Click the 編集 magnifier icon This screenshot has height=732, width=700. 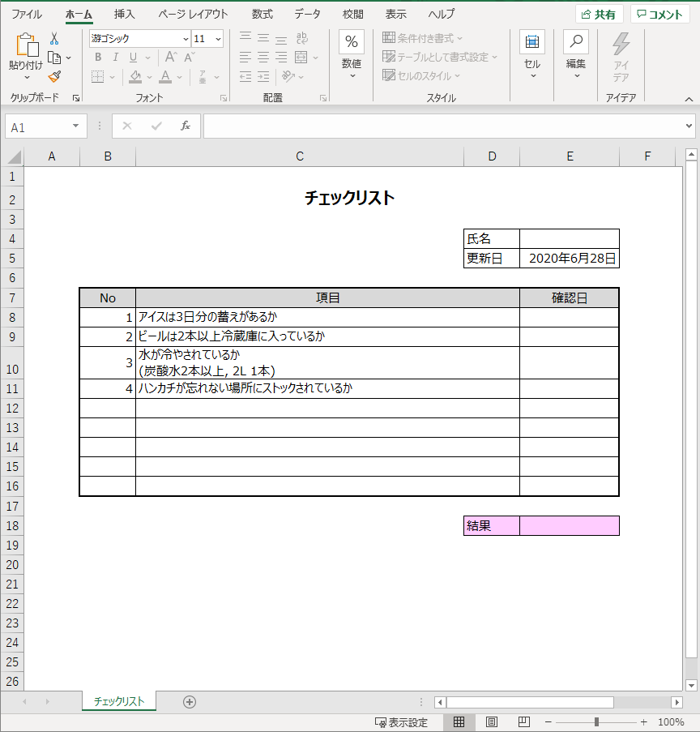pyautogui.click(x=575, y=42)
